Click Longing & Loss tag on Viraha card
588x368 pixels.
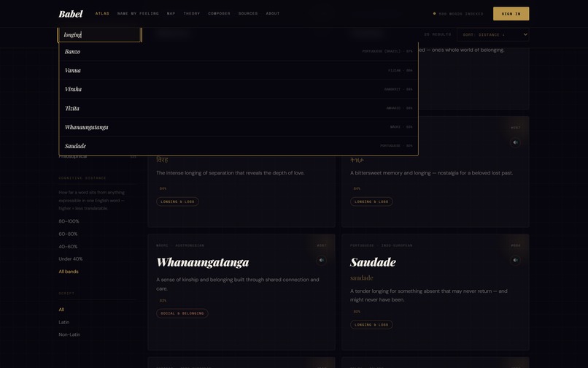point(177,202)
